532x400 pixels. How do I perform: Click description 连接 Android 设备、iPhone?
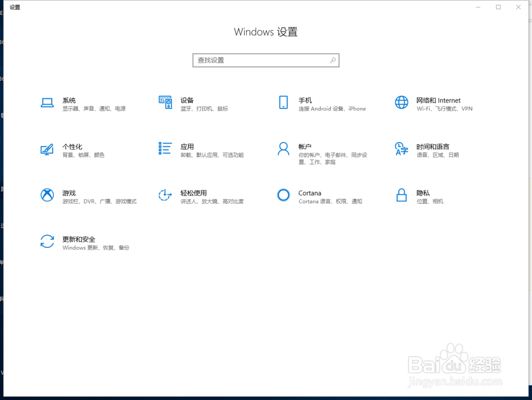pos(332,109)
